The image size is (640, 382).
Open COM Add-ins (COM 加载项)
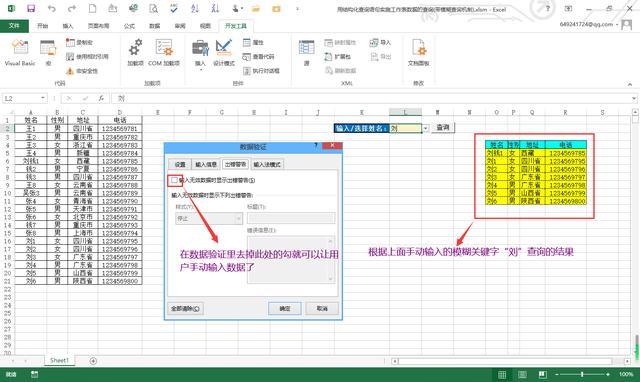164,52
